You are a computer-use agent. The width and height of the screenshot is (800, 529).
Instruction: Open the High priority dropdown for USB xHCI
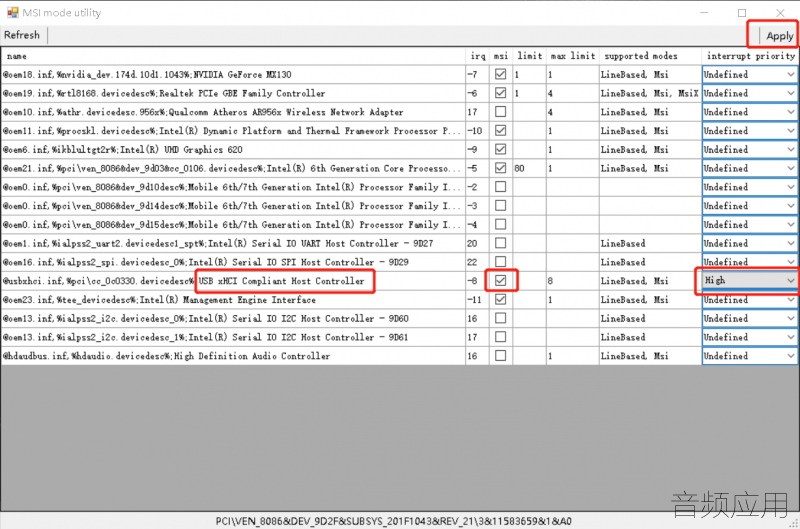point(749,281)
